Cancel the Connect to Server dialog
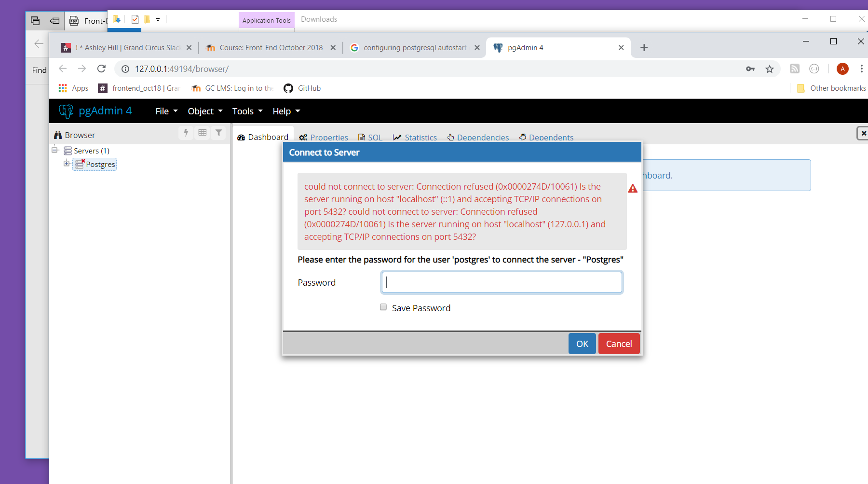The width and height of the screenshot is (868, 484). pyautogui.click(x=619, y=344)
